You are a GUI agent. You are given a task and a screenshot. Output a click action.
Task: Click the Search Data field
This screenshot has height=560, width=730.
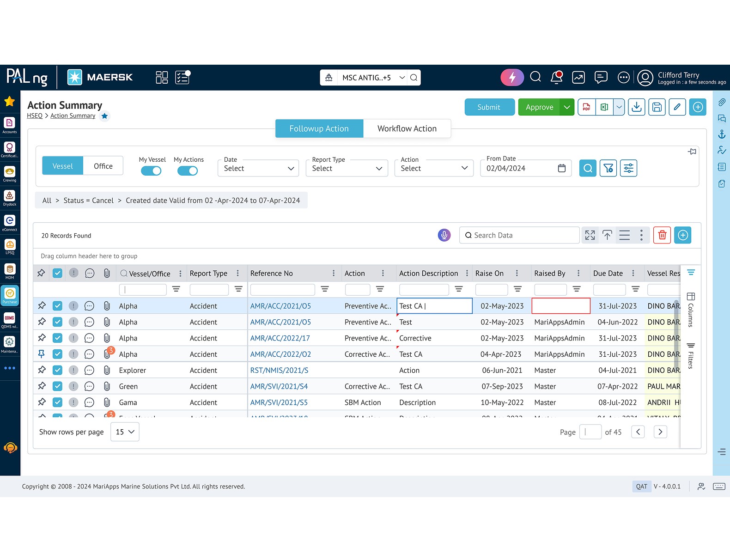[x=519, y=235]
